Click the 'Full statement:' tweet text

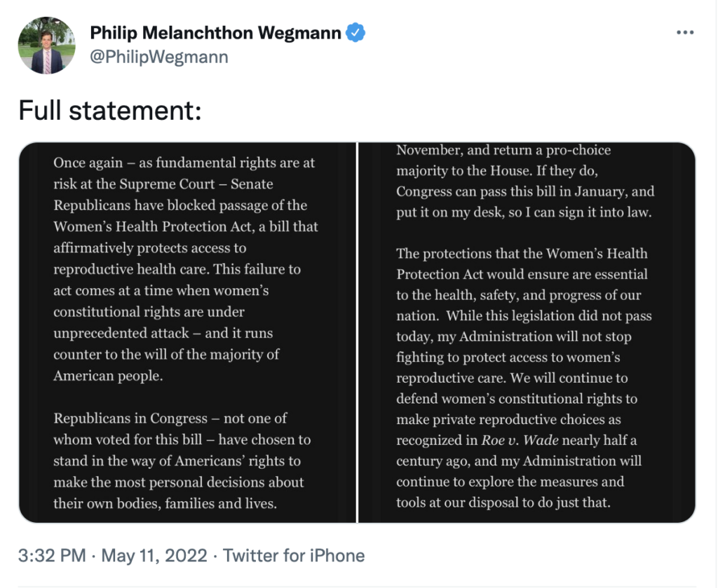[x=109, y=110]
